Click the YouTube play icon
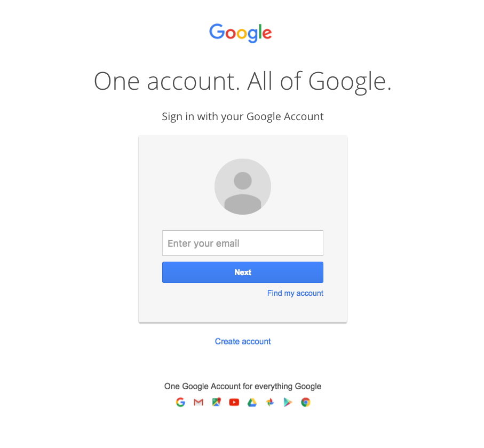484x448 pixels. point(234,402)
